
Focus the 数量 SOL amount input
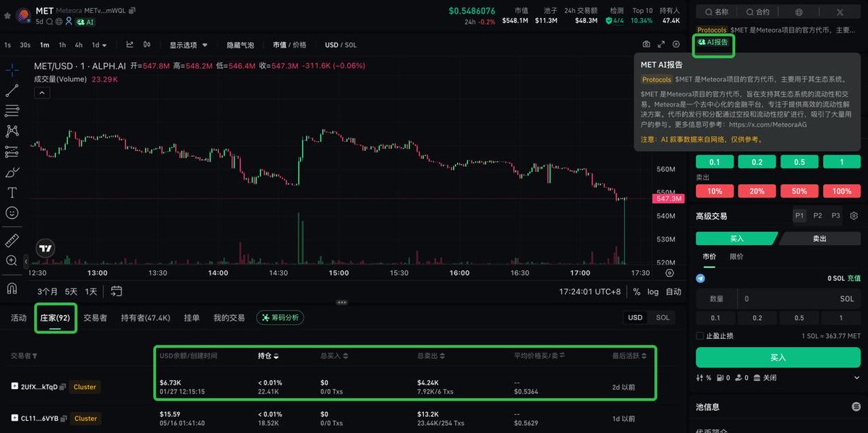pos(778,299)
